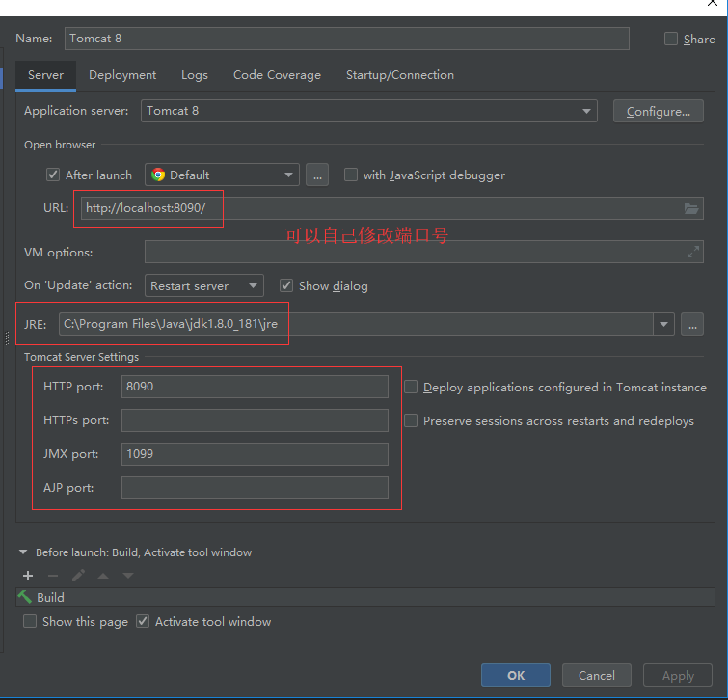The height and width of the screenshot is (700, 728).
Task: Expand VM options field with arrows icon
Action: [x=692, y=252]
